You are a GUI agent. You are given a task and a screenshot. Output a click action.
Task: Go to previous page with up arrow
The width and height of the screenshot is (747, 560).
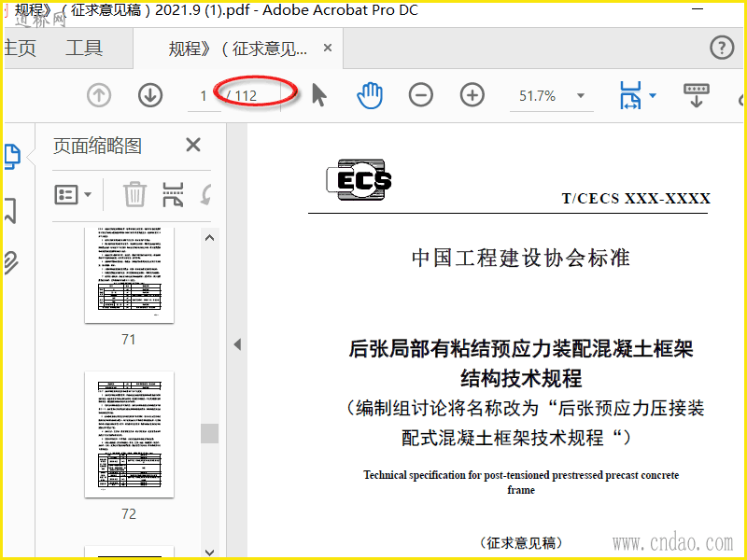point(99,95)
